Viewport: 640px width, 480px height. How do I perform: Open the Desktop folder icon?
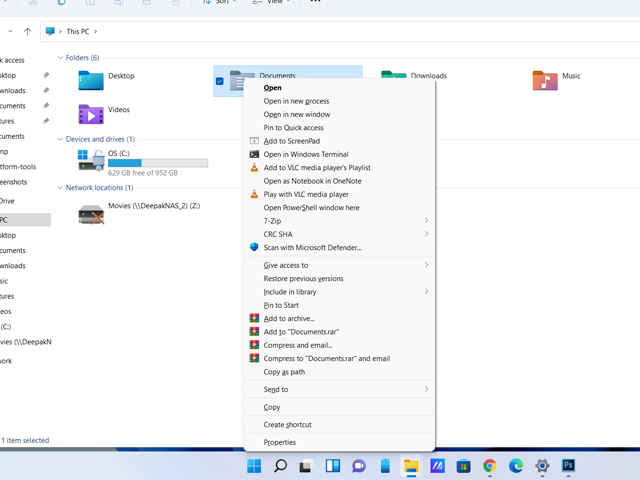pyautogui.click(x=91, y=80)
